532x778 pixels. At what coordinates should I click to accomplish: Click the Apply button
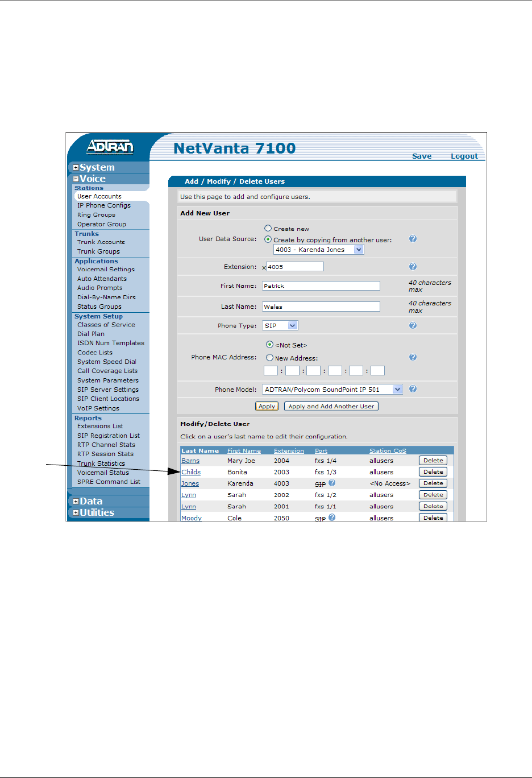pyautogui.click(x=267, y=406)
